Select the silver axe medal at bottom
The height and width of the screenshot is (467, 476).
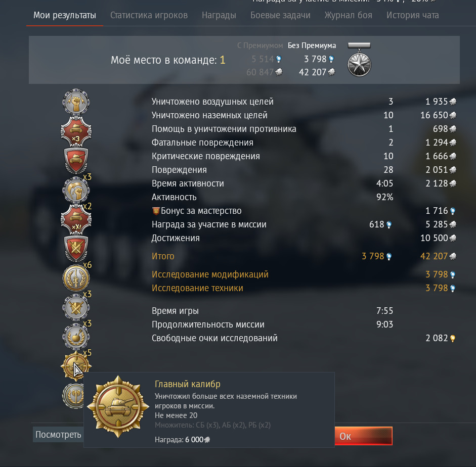click(73, 395)
